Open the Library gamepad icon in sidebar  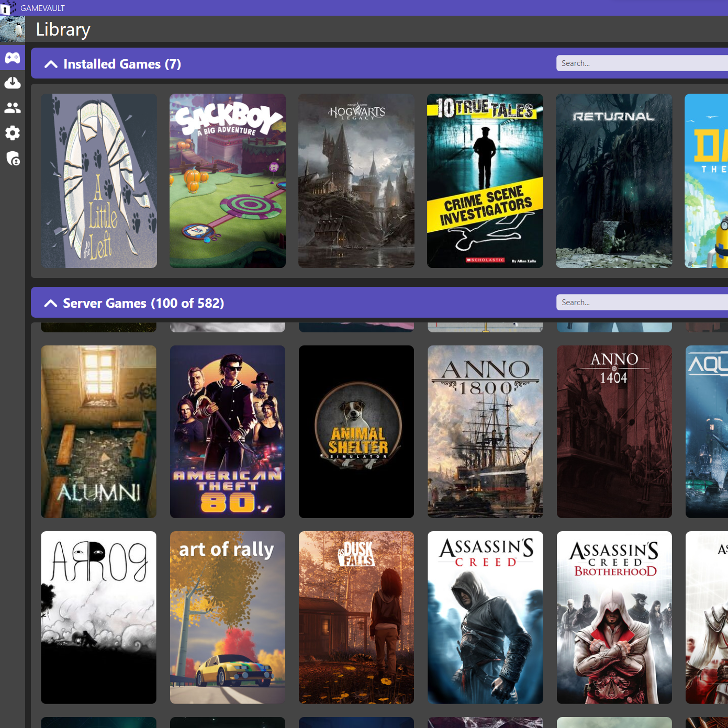(13, 58)
